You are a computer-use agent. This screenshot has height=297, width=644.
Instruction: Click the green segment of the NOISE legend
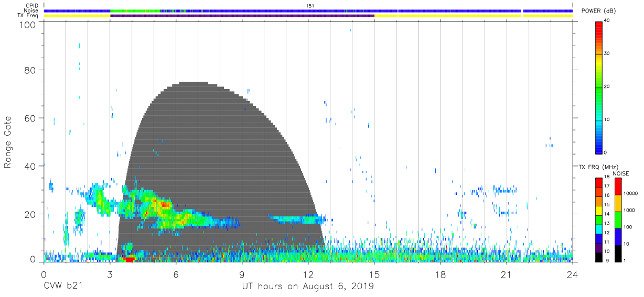click(618, 219)
